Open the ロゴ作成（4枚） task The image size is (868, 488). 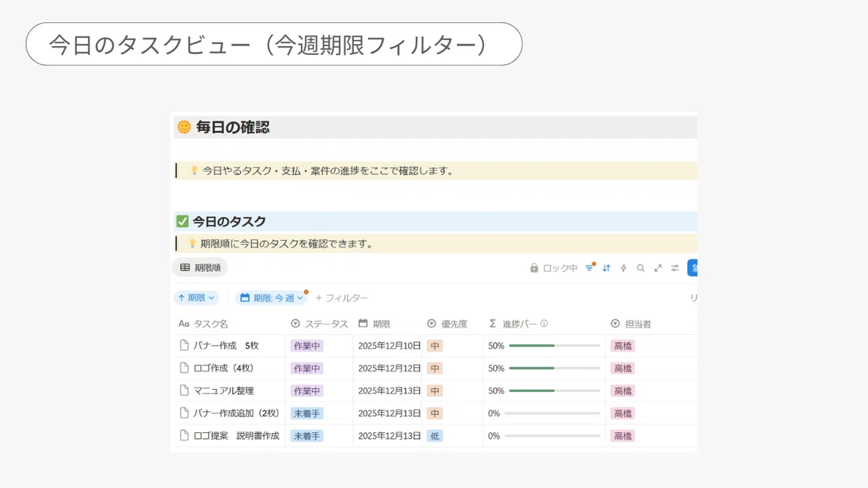224,368
